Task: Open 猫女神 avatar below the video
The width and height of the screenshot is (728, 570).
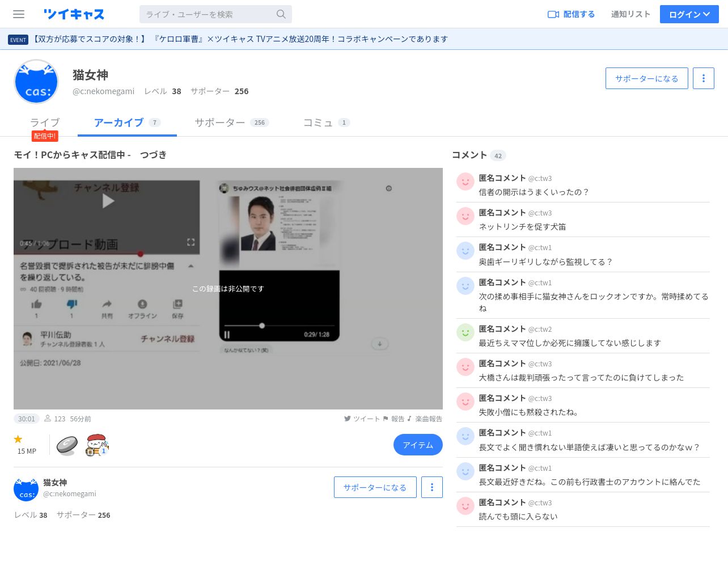Action: [26, 489]
